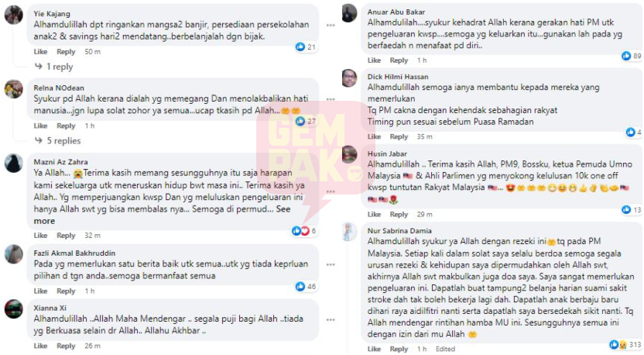Open three-dot menu on Relna NOdean's comment

tap(331, 99)
